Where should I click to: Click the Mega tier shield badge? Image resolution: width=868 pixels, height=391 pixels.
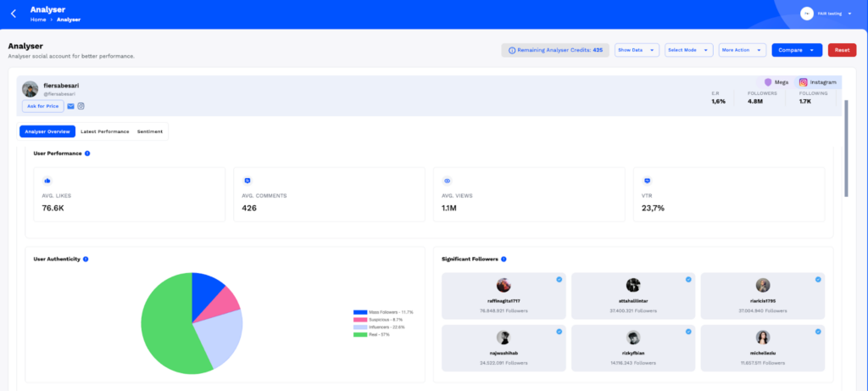pyautogui.click(x=773, y=82)
